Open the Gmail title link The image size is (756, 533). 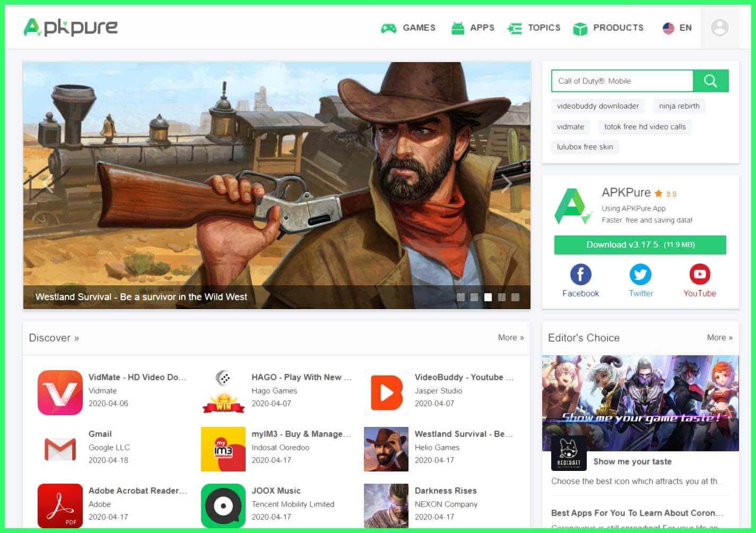pyautogui.click(x=100, y=434)
